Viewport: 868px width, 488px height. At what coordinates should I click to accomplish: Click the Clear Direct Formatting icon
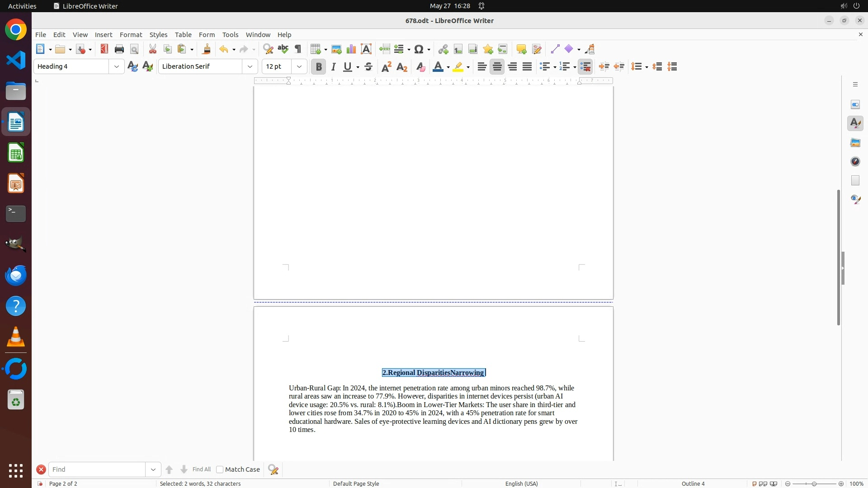click(x=420, y=67)
